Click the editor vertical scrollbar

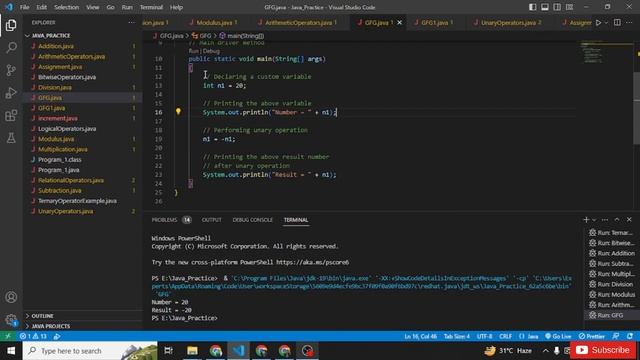click(x=637, y=108)
